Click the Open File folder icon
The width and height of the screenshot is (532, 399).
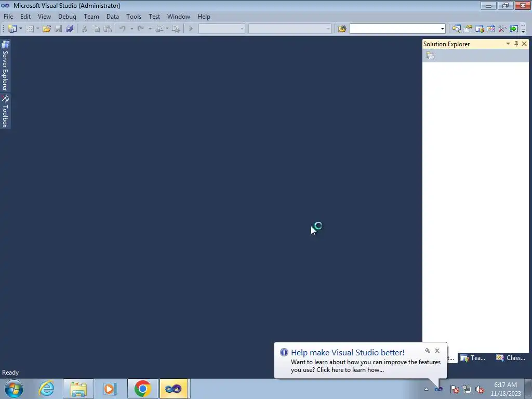point(46,29)
